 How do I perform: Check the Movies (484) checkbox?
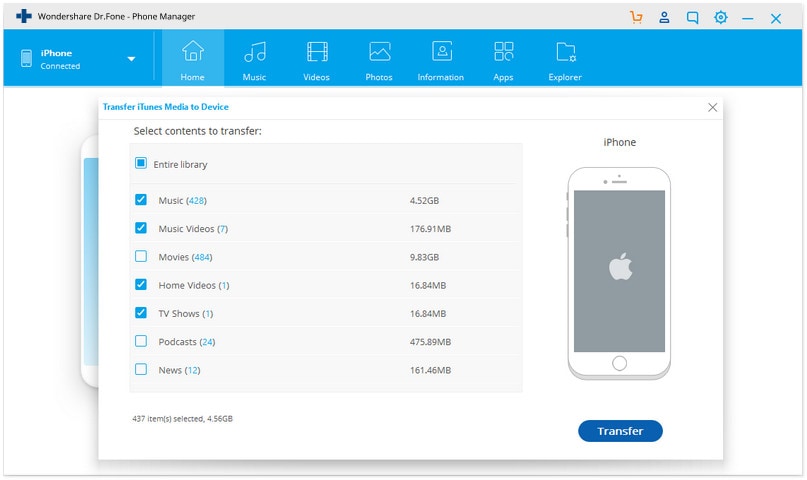click(141, 256)
